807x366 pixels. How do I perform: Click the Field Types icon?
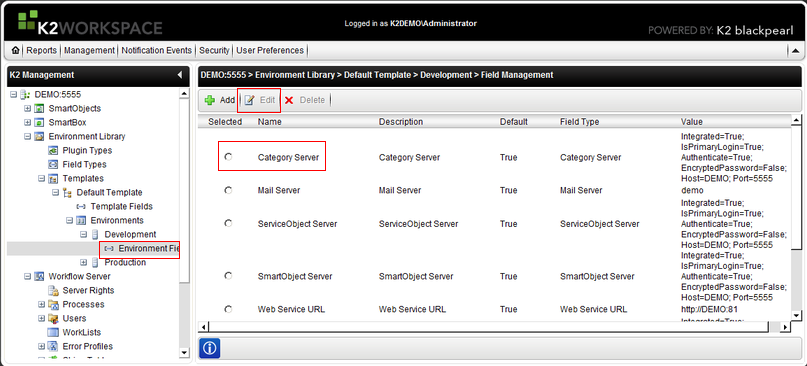click(52, 165)
